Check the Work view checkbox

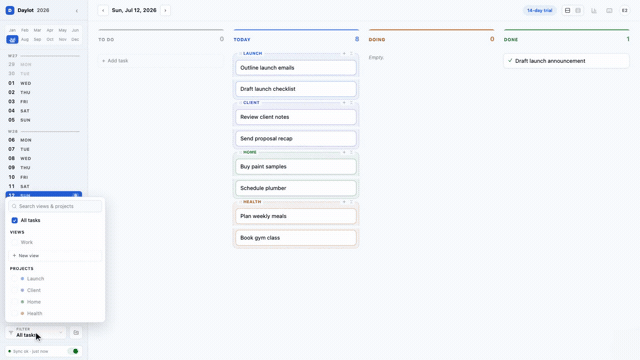(15, 242)
